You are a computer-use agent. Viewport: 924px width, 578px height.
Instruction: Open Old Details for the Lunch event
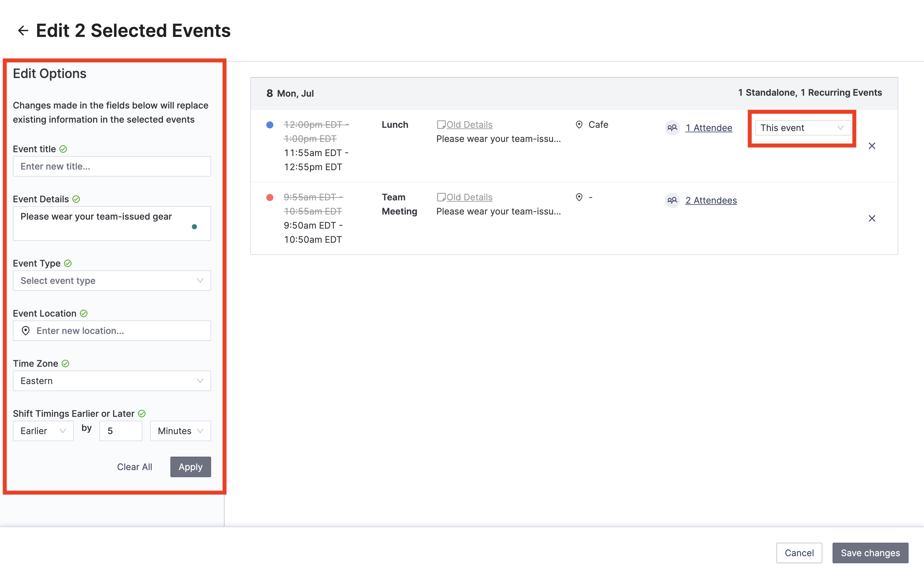[469, 125]
